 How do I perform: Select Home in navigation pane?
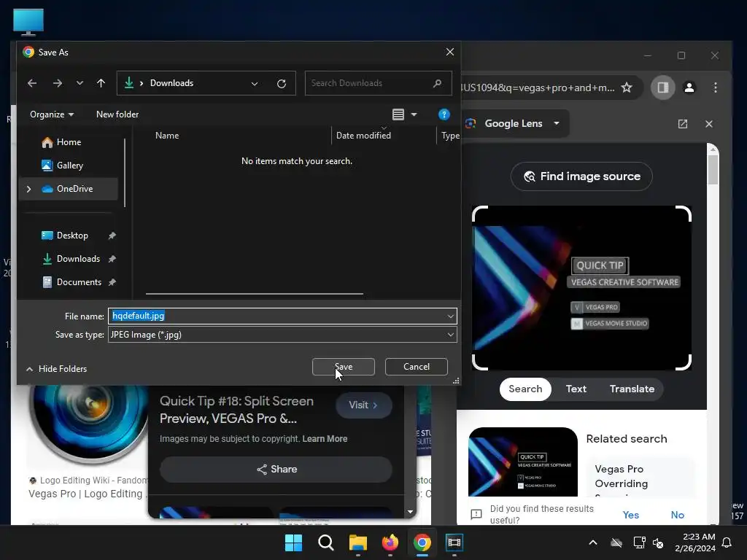click(x=69, y=142)
